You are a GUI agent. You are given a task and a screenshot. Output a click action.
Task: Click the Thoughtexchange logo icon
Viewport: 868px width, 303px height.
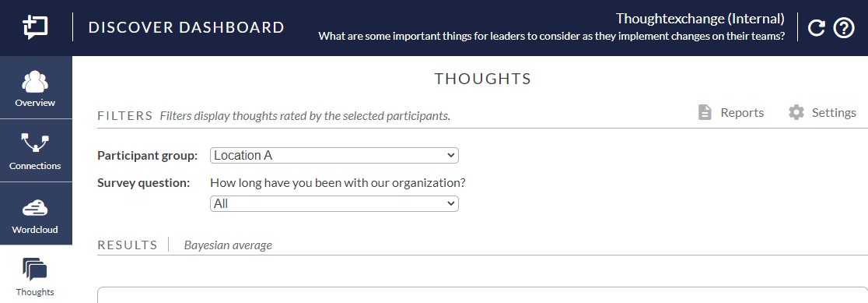pos(36,26)
